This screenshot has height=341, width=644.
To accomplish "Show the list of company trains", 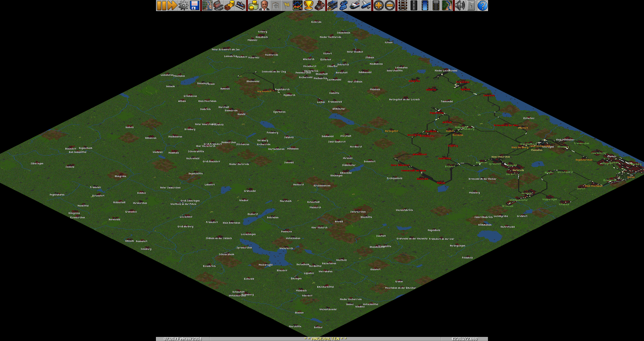I will pyautogui.click(x=332, y=5).
